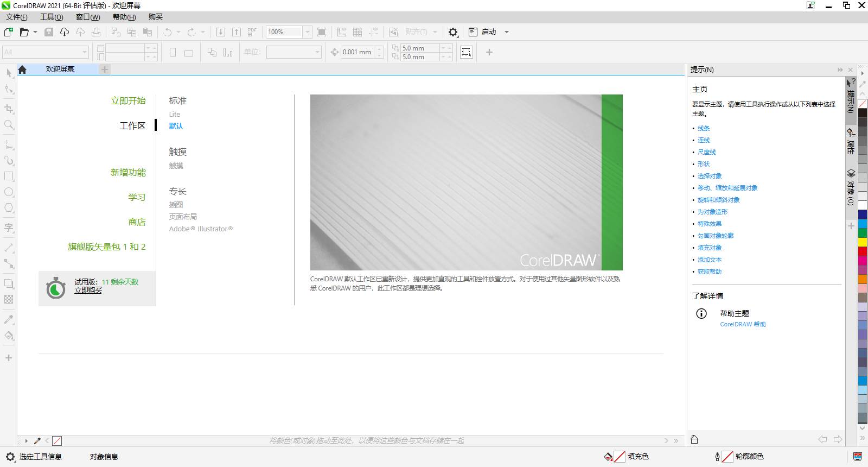Open the page size A4 dropdown
The height and width of the screenshot is (467, 868).
[x=85, y=52]
